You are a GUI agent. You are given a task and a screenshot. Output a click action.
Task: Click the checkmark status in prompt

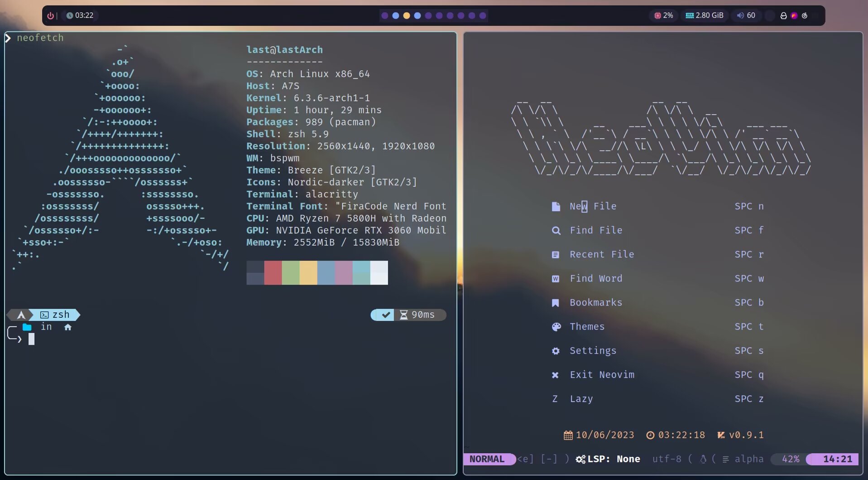(x=386, y=315)
